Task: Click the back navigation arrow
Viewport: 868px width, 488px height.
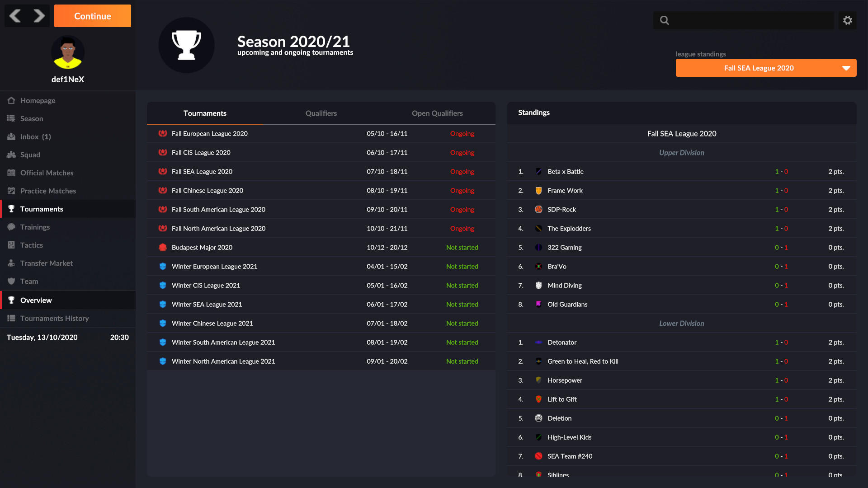Action: (x=15, y=16)
